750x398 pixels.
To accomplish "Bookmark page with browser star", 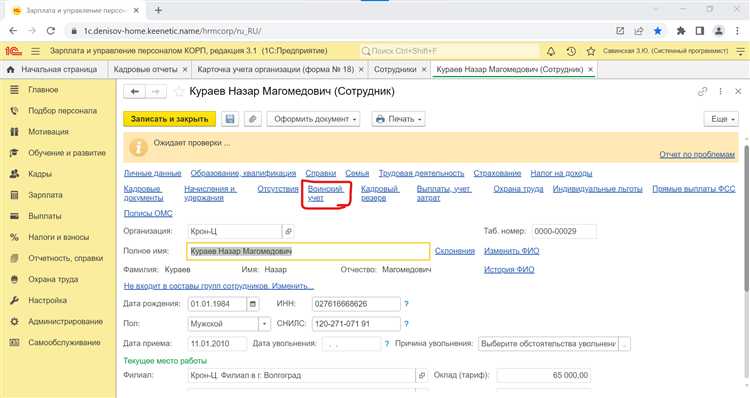I will [658, 31].
